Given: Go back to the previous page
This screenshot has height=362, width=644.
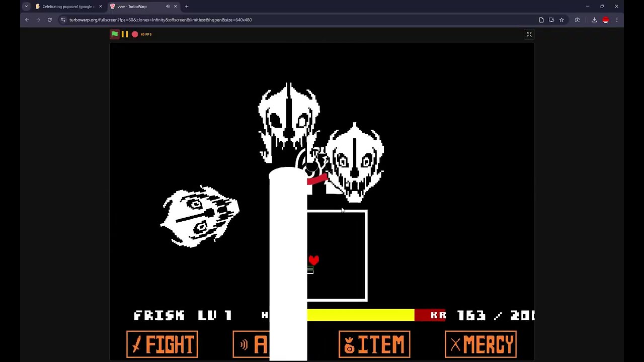Looking at the screenshot, I should (x=27, y=20).
